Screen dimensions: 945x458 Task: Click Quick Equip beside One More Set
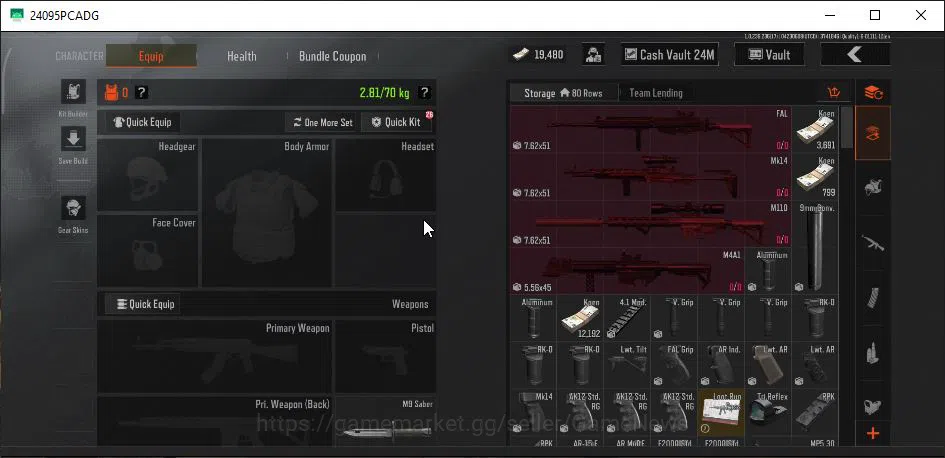[x=143, y=122]
